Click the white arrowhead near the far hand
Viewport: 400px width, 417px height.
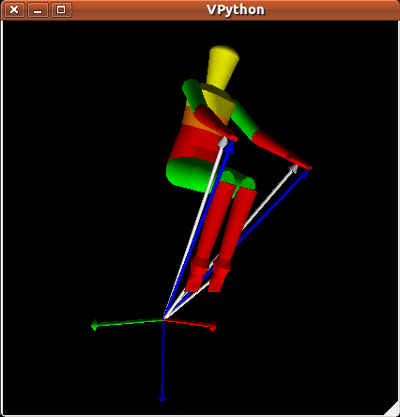click(294, 168)
